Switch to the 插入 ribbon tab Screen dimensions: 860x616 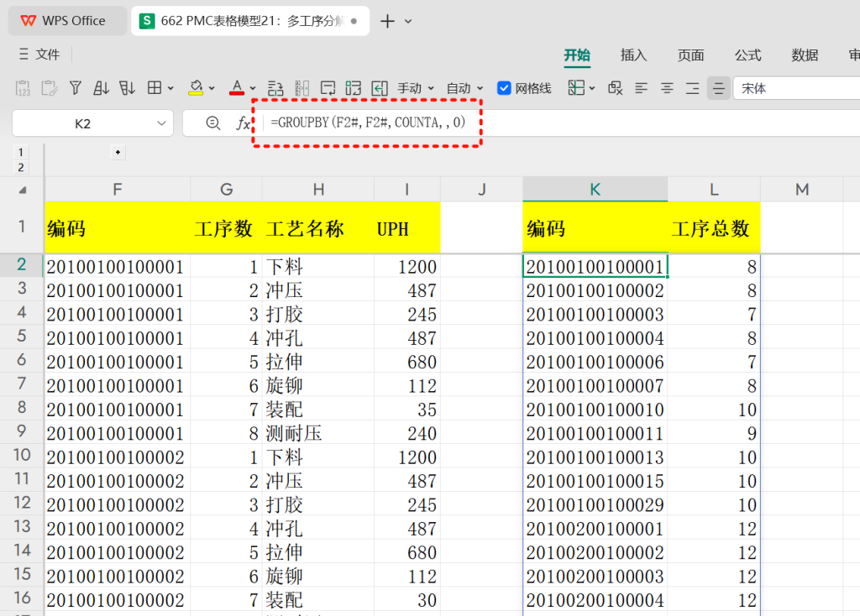click(x=633, y=55)
